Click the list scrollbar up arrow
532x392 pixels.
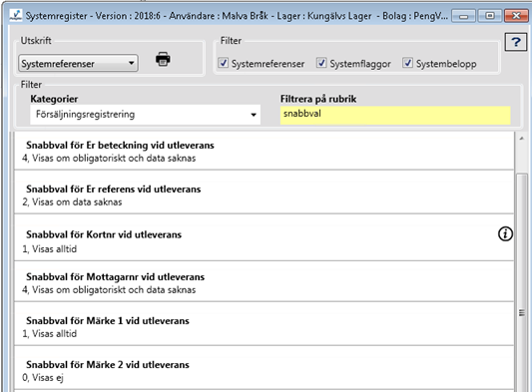point(521,139)
